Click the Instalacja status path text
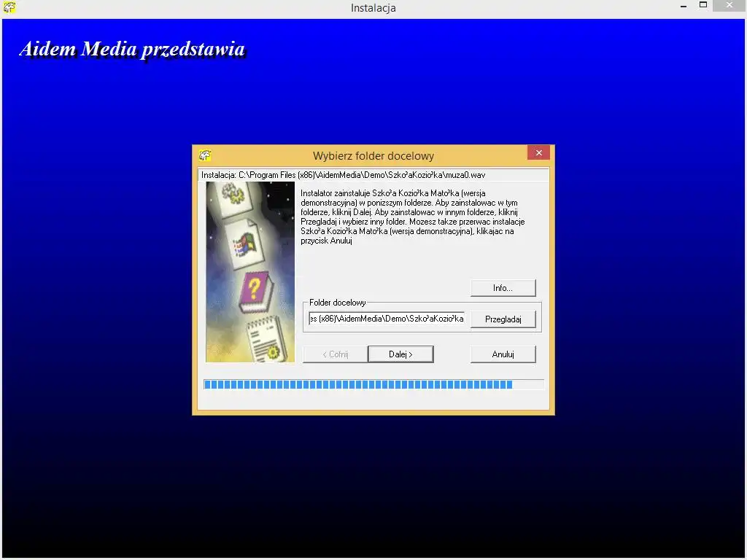 (344, 175)
